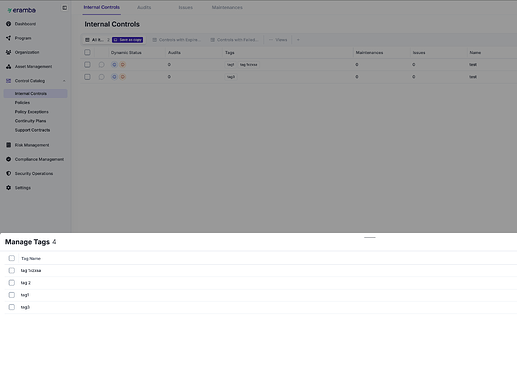Open Dashboard from the sidebar

(25, 24)
